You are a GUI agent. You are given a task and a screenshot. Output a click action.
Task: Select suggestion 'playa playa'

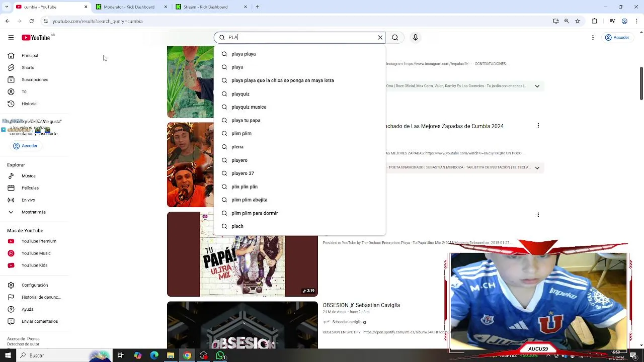coord(300,54)
